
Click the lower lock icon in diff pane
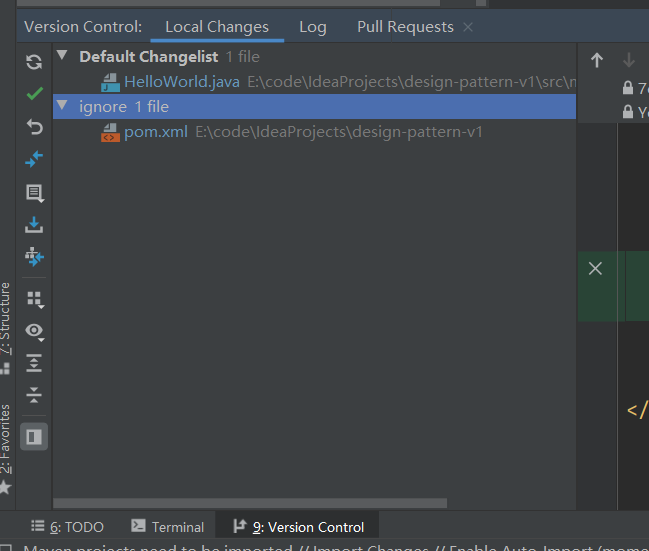pos(628,112)
